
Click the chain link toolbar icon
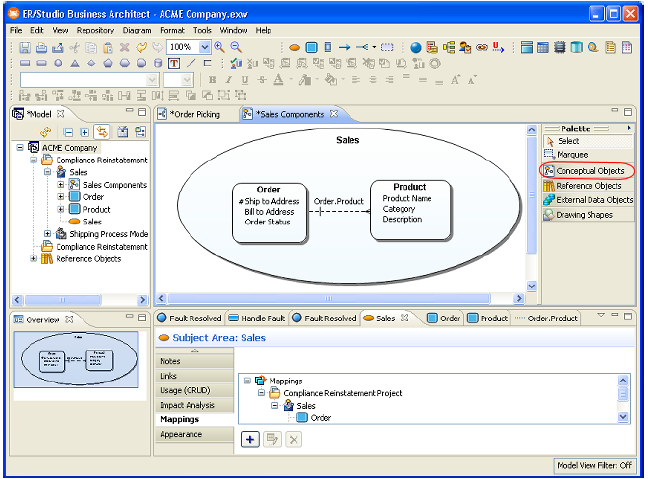tap(482, 48)
